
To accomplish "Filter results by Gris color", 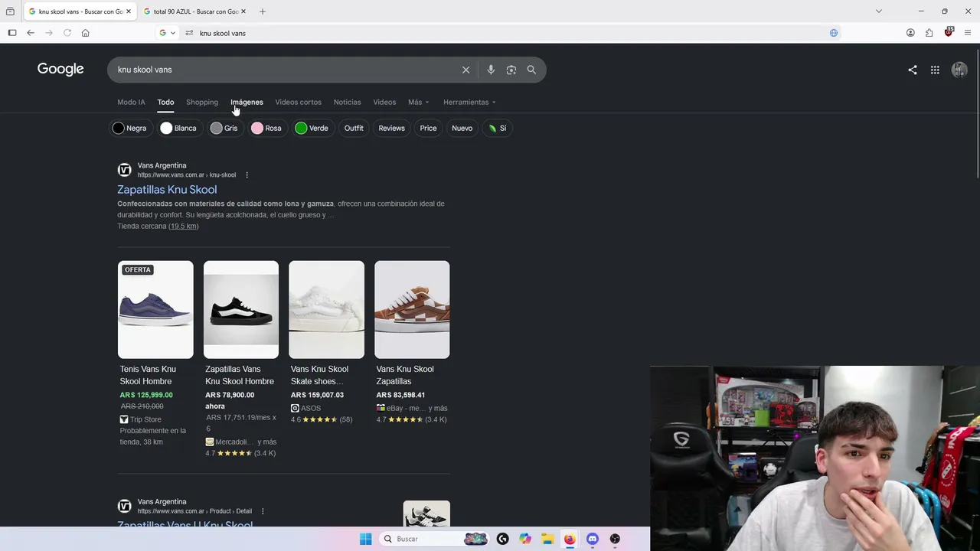I will [x=224, y=128].
